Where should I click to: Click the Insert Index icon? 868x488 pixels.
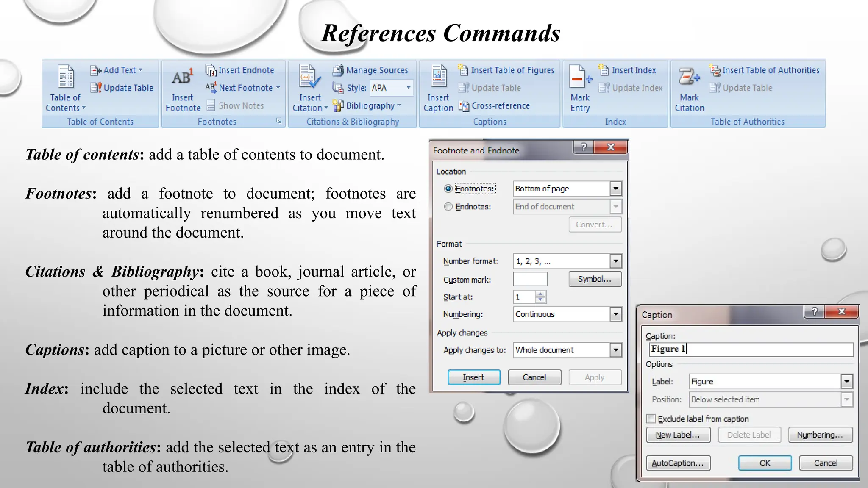(x=604, y=70)
